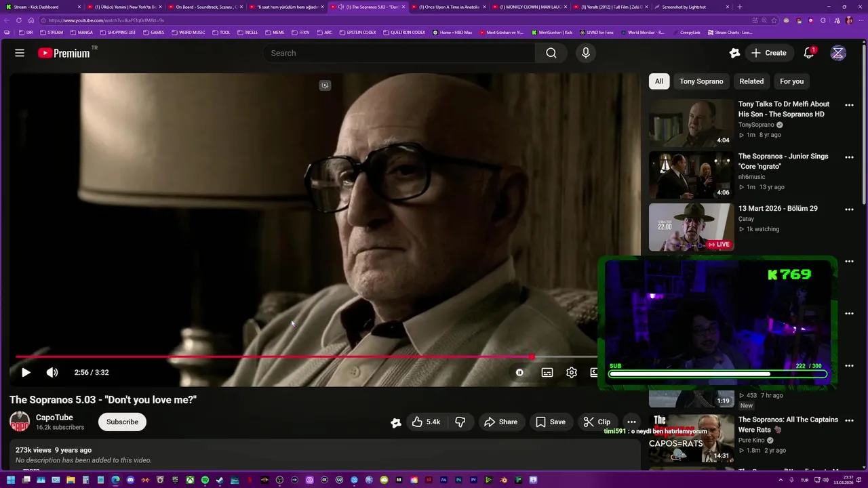Save video to playlist
The width and height of the screenshot is (868, 488).
551,422
